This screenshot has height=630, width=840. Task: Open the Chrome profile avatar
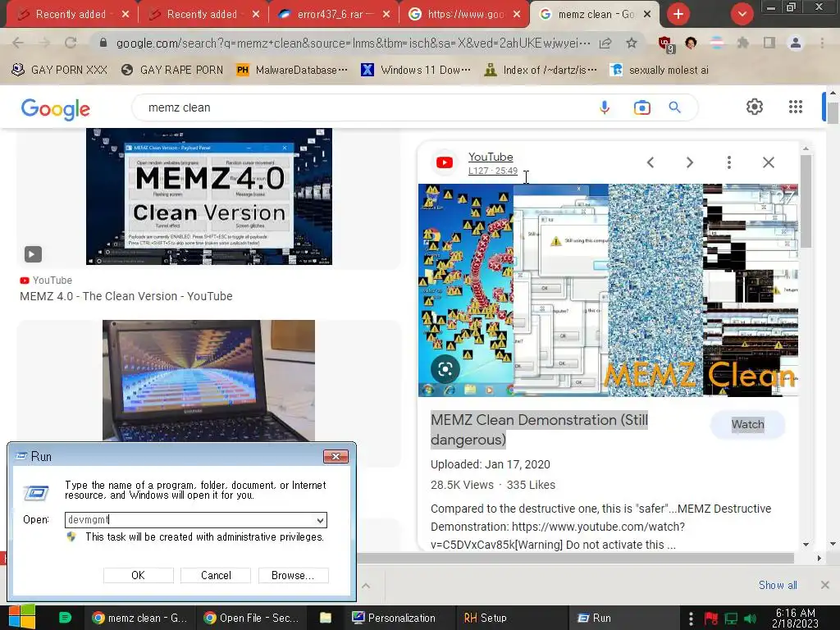[796, 43]
